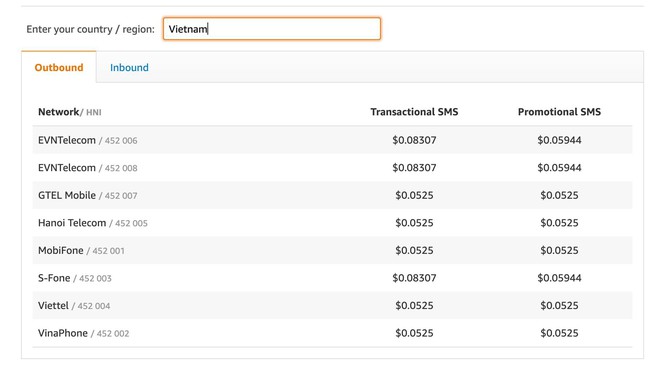
Task: Click S-Fone network name
Action: 54,278
